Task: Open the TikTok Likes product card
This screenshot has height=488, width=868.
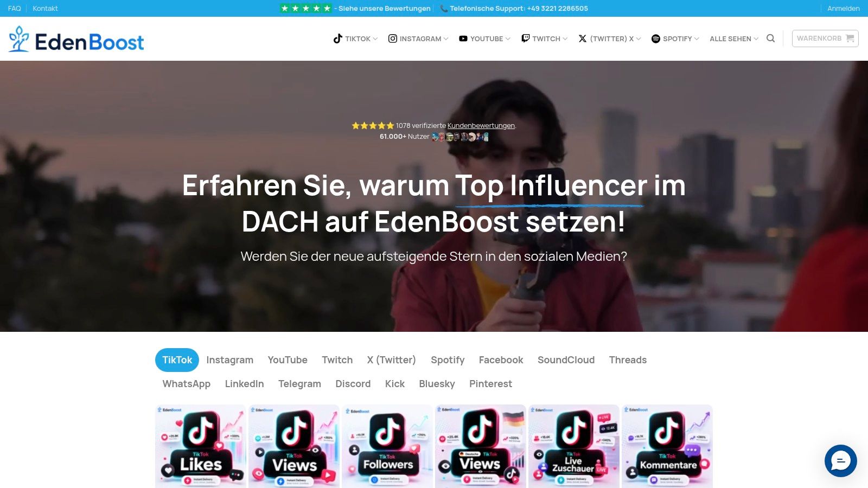Action: pyautogui.click(x=201, y=446)
